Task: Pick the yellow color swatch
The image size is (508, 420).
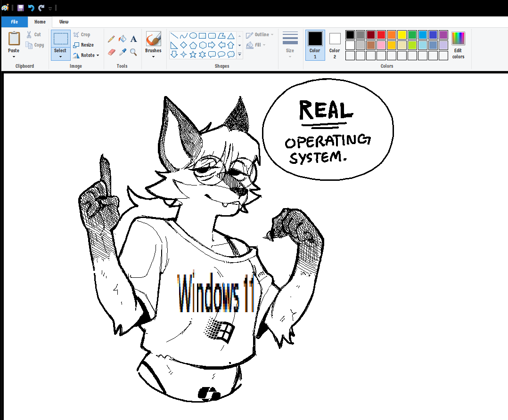Action: [401, 35]
